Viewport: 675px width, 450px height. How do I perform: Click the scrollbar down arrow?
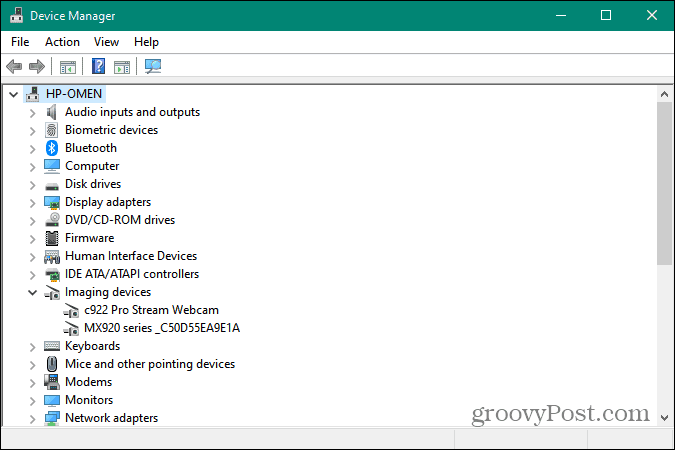click(x=664, y=417)
